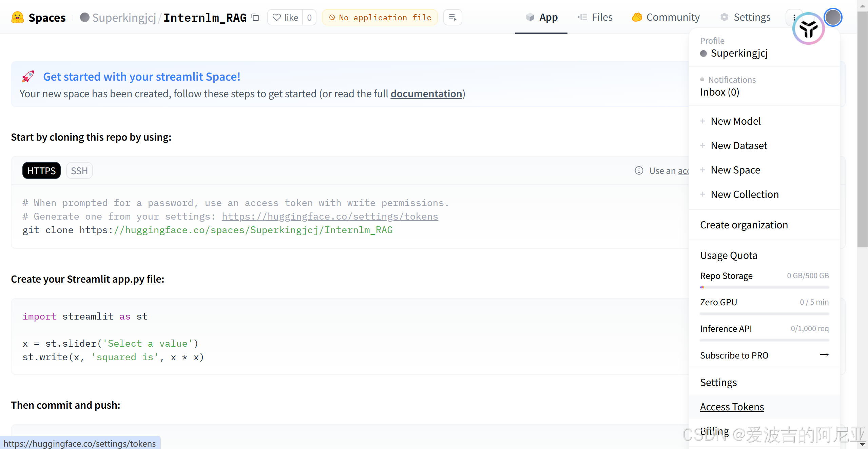Open the logs panel icon
Viewport: 868px width, 449px height.
(452, 17)
